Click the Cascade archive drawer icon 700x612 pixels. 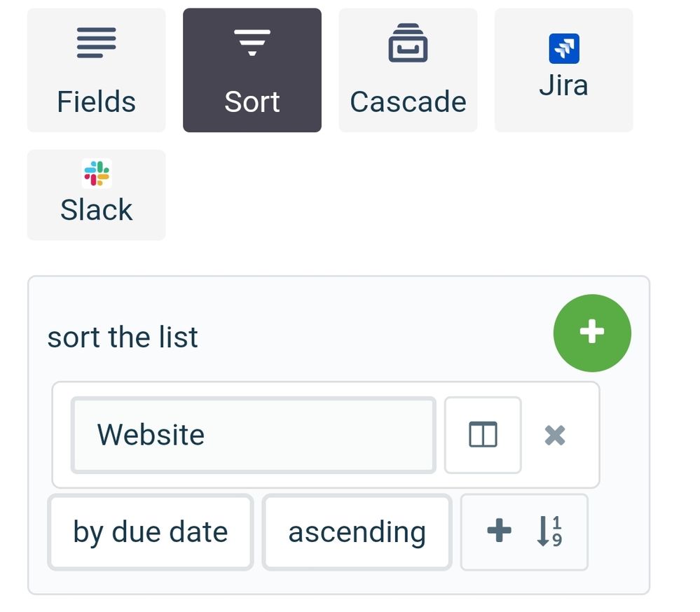point(408,43)
